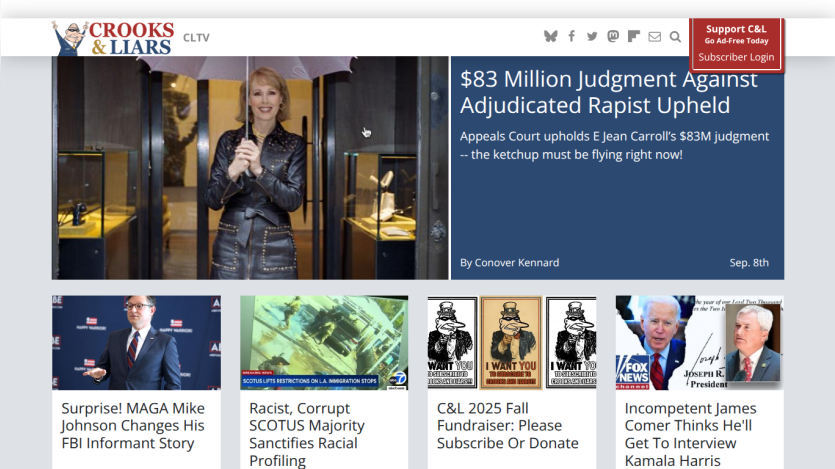Screen dimensions: 835x469
Task: Click the Sep. 8th date text
Action: 749,262
